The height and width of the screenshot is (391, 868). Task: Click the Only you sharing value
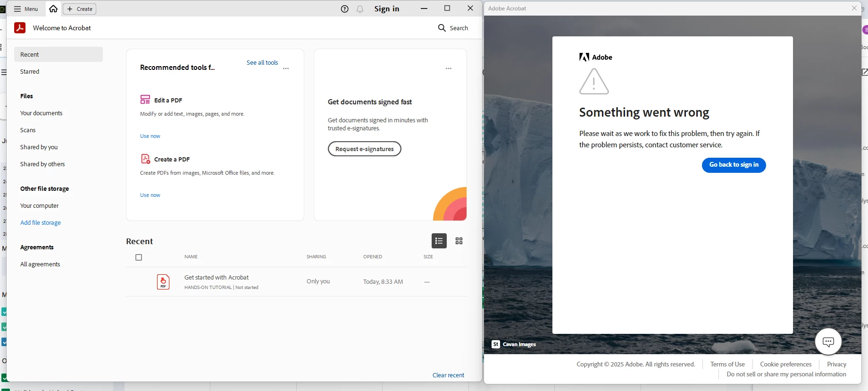click(x=318, y=281)
